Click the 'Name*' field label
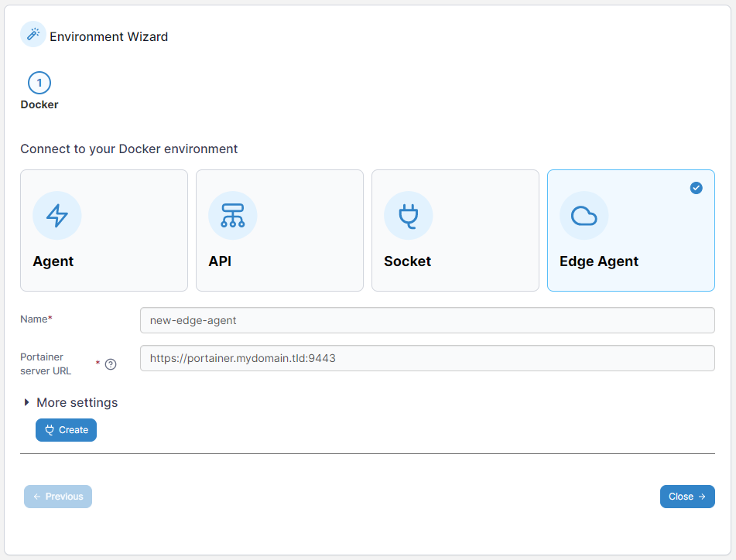 tap(36, 319)
